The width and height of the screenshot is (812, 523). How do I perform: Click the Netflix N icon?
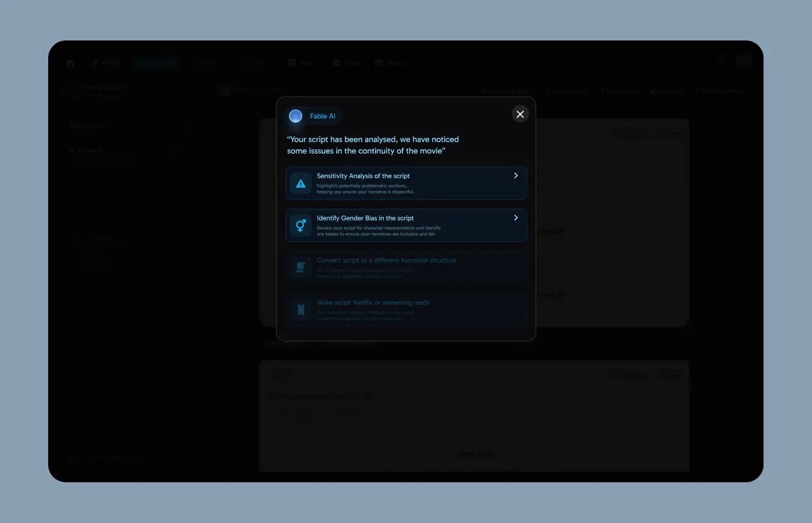tap(301, 310)
